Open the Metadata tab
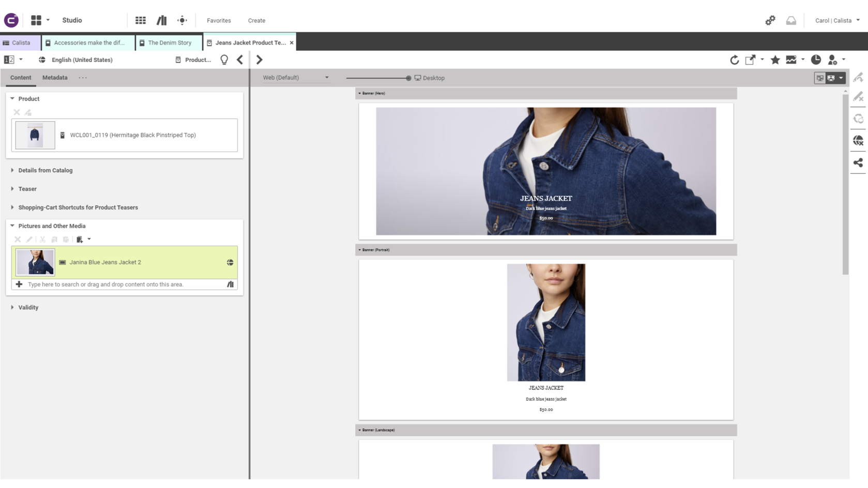 (x=55, y=78)
